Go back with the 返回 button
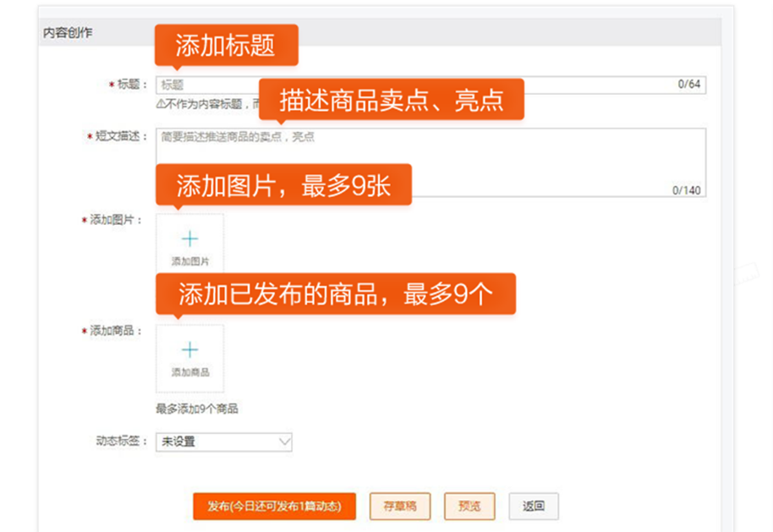 click(534, 506)
